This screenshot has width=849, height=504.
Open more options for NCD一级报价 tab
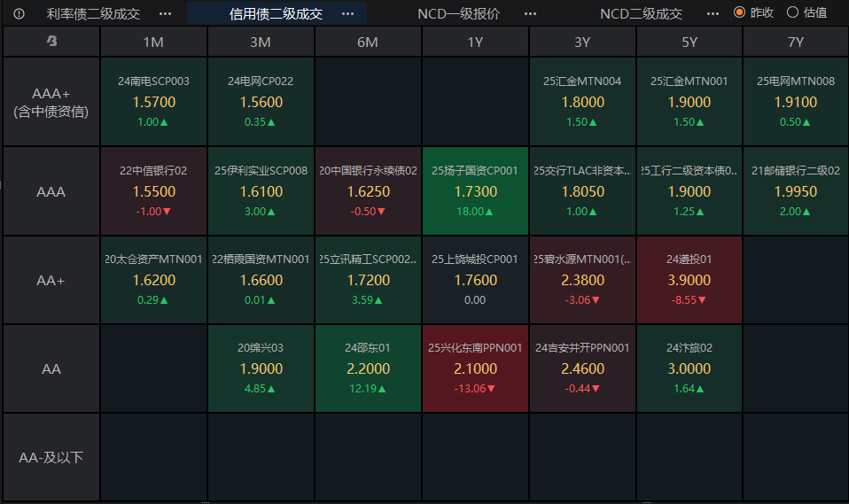point(530,13)
